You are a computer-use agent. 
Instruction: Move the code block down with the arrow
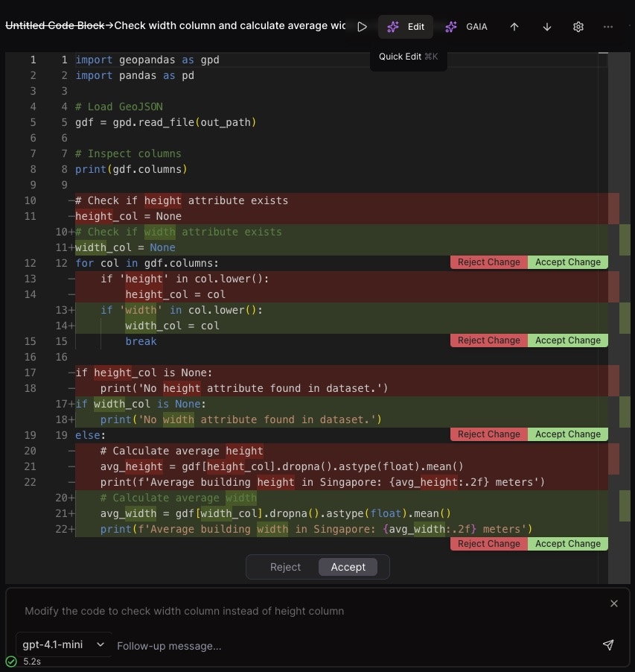pos(547,27)
